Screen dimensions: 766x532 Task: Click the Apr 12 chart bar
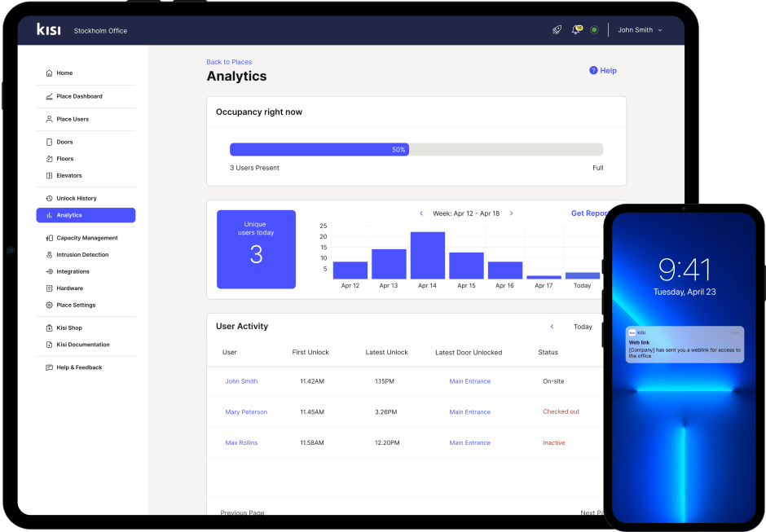tap(350, 270)
